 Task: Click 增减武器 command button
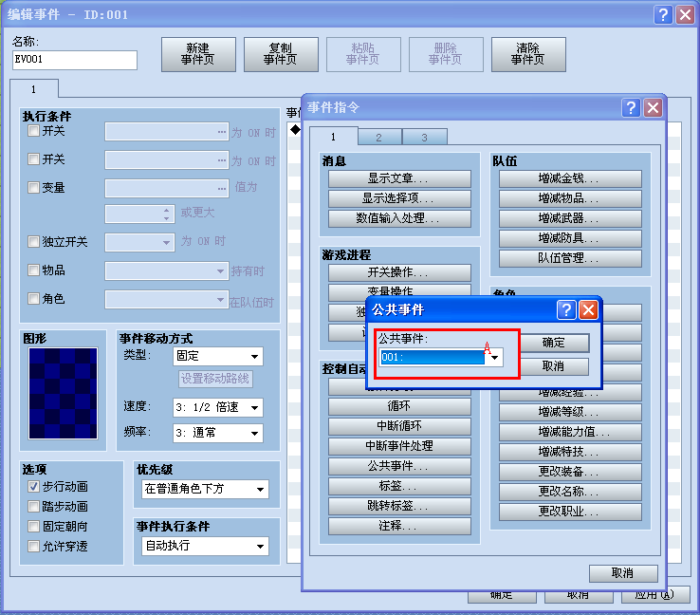[570, 218]
